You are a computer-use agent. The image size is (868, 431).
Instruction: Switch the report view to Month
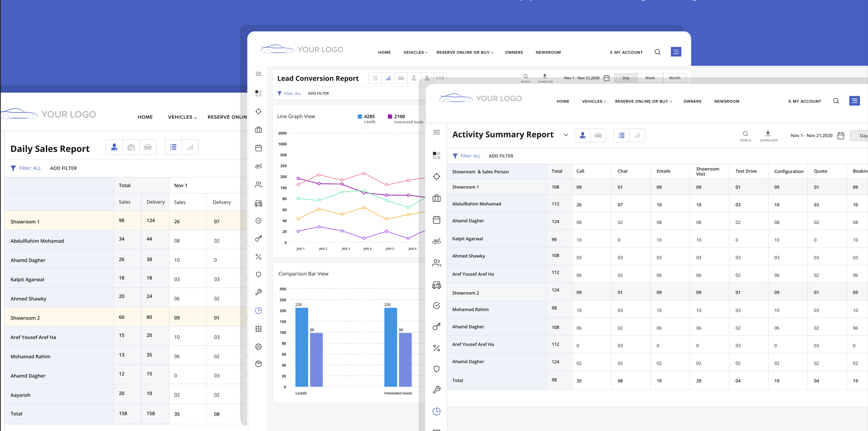(x=675, y=78)
